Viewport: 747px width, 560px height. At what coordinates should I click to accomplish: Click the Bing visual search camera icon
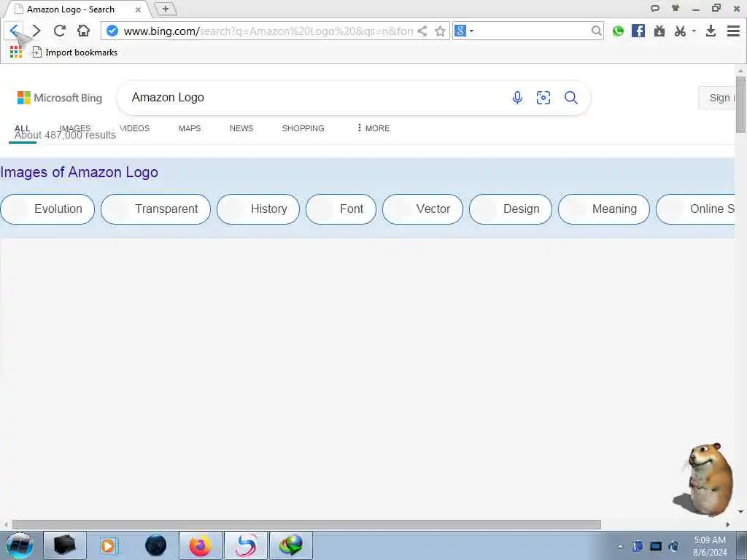click(543, 98)
